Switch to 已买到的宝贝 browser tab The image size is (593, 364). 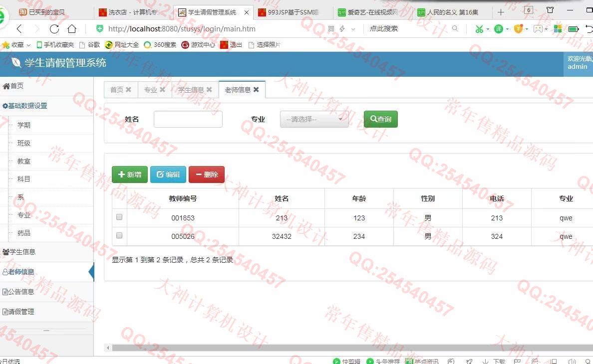[x=47, y=12]
